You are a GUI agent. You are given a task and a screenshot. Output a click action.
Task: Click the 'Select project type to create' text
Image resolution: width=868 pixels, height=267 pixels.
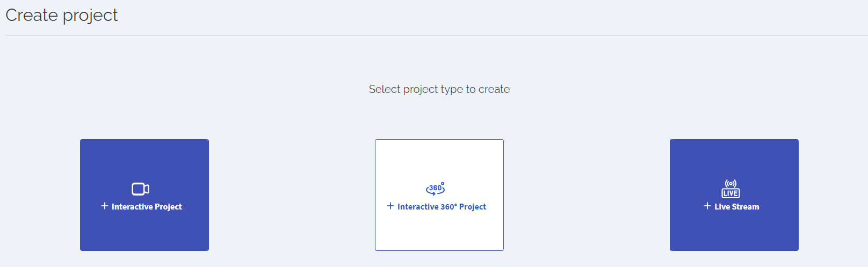pyautogui.click(x=439, y=89)
